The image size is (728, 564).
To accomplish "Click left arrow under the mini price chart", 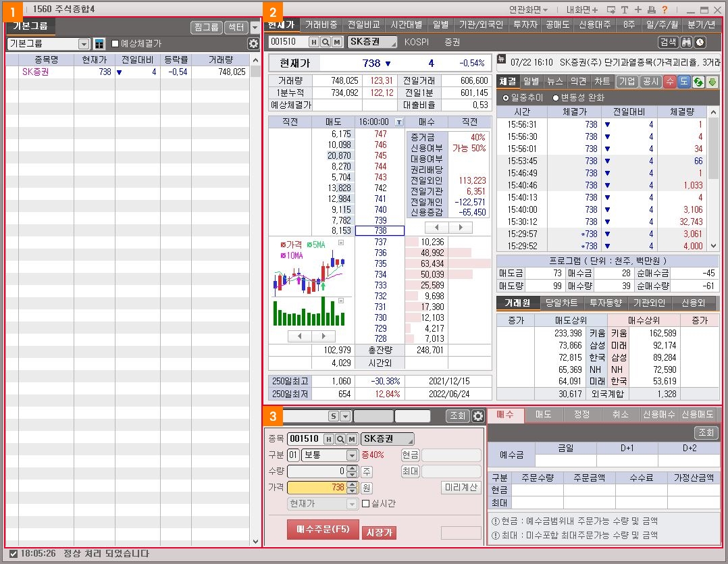I will tap(299, 336).
